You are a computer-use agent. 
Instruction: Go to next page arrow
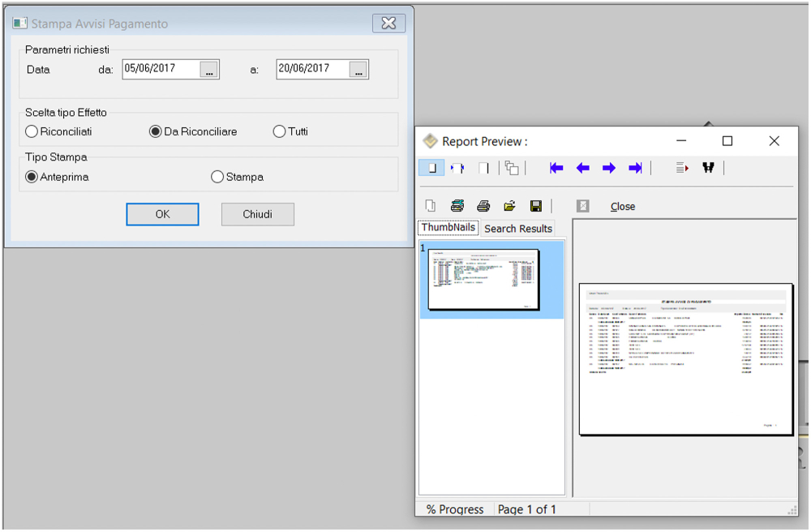(609, 168)
